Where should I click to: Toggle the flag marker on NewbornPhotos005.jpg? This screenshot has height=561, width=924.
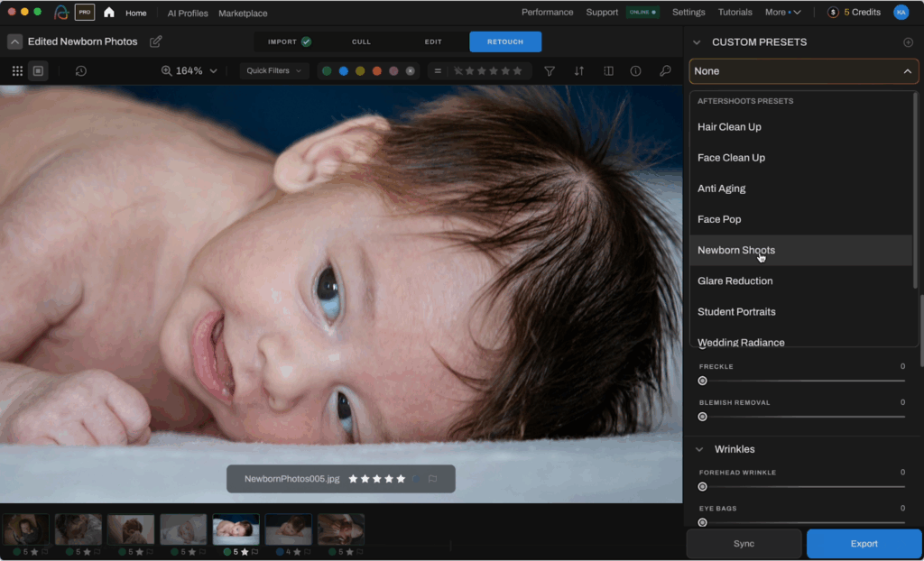[x=433, y=479]
